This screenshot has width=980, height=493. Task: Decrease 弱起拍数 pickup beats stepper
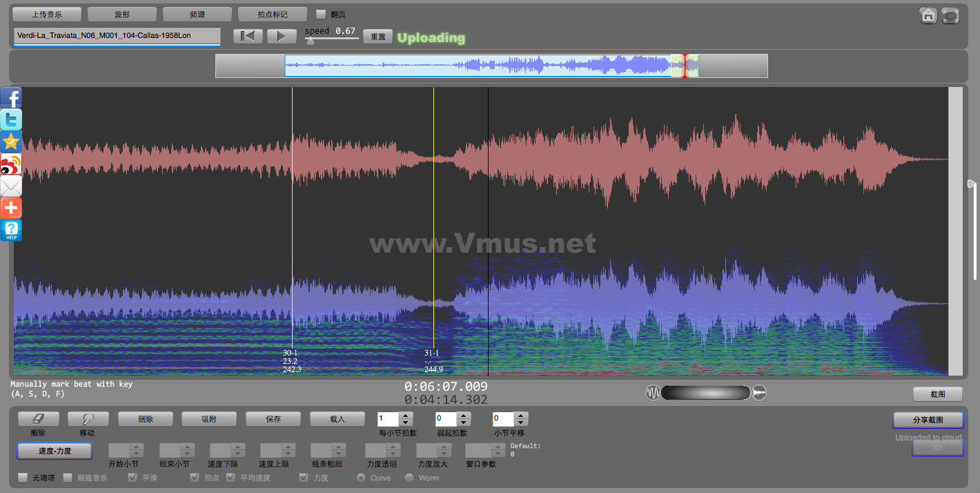(x=464, y=423)
